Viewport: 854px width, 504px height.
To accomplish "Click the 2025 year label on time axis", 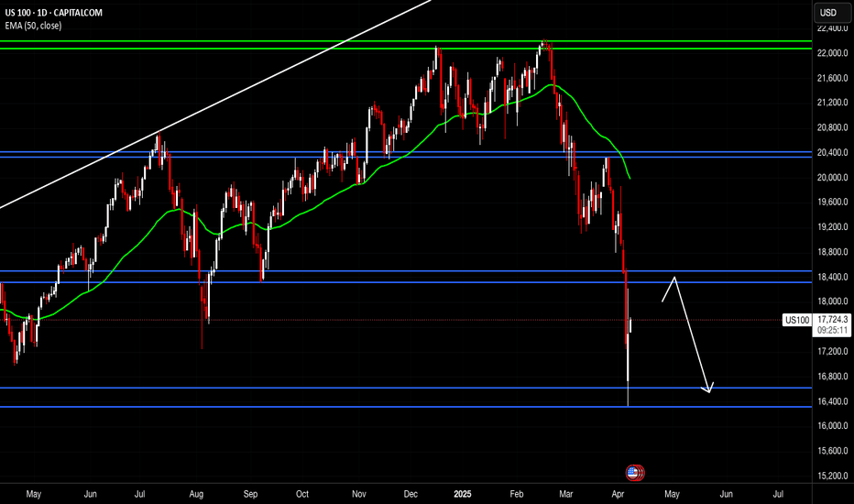I will pos(463,494).
